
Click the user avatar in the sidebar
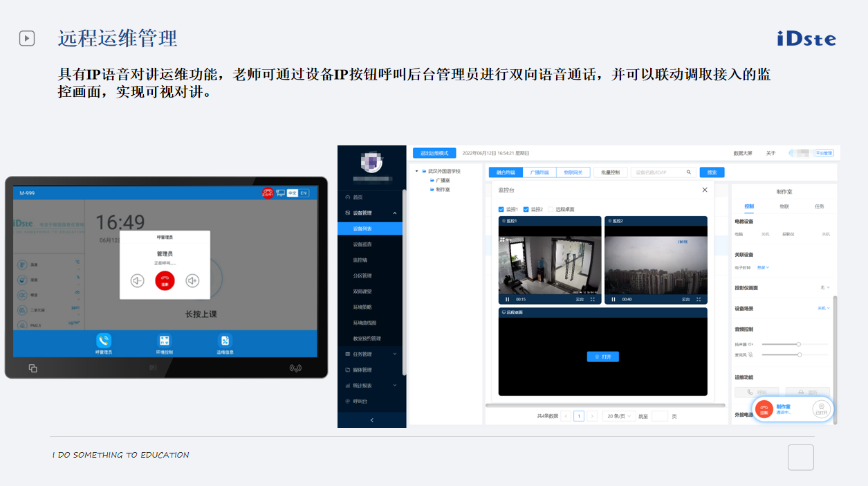372,162
